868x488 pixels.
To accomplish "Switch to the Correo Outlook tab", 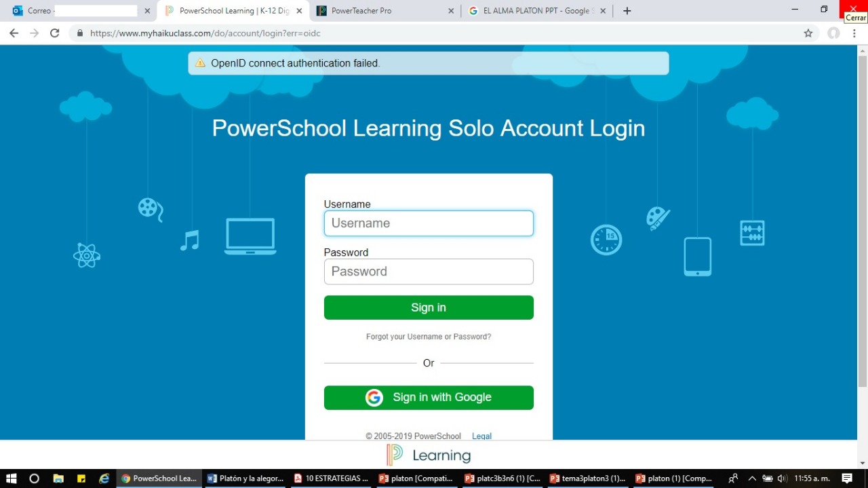I will (x=81, y=11).
